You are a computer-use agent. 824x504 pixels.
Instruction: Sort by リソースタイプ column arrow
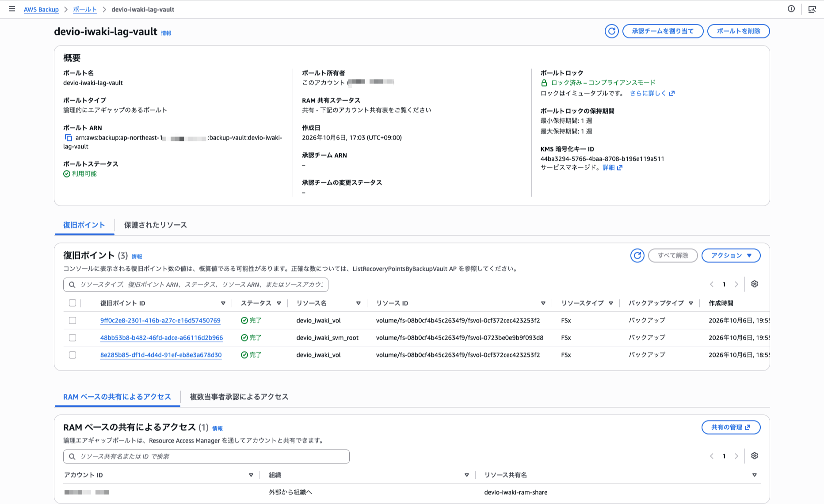pos(611,303)
